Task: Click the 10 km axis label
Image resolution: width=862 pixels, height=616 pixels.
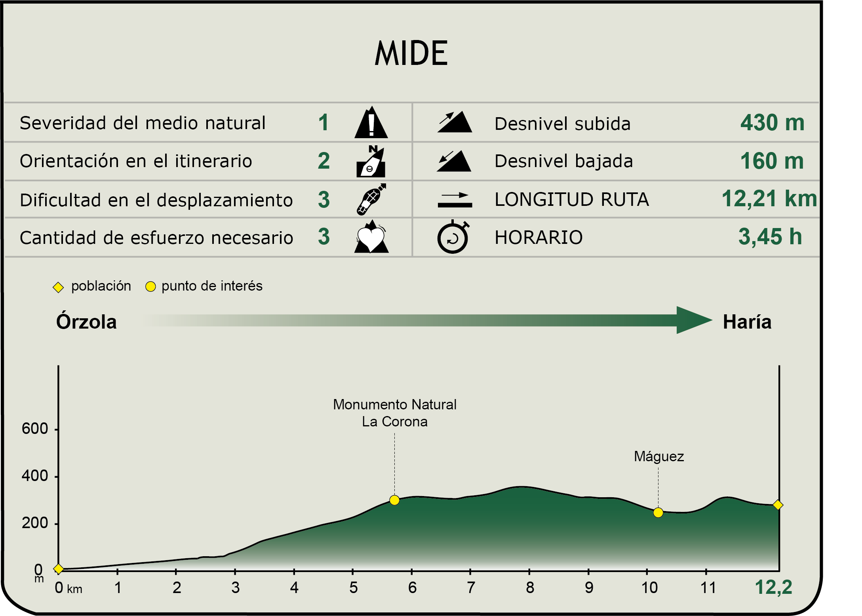Action: coord(649,588)
